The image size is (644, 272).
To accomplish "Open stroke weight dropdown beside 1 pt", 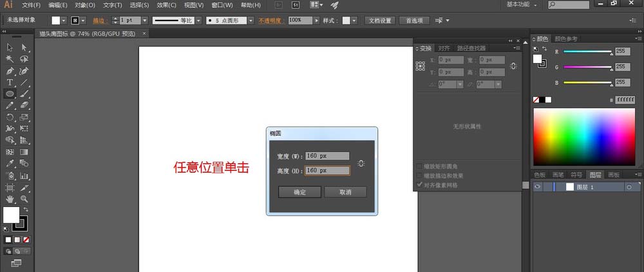I will [x=144, y=21].
